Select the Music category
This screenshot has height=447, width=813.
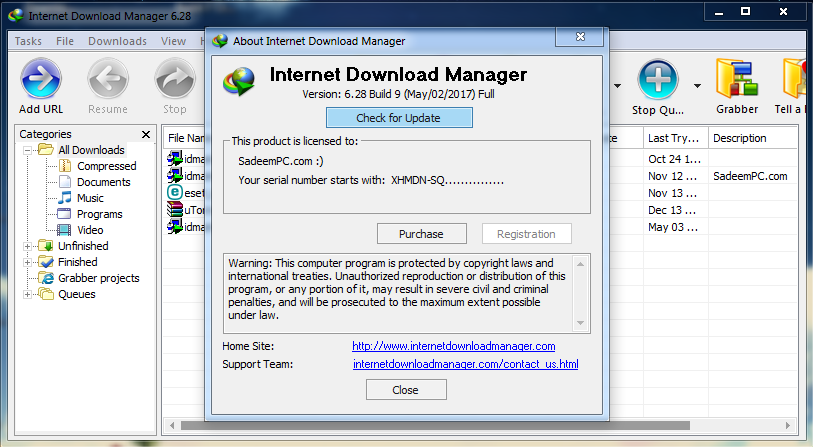coord(90,198)
